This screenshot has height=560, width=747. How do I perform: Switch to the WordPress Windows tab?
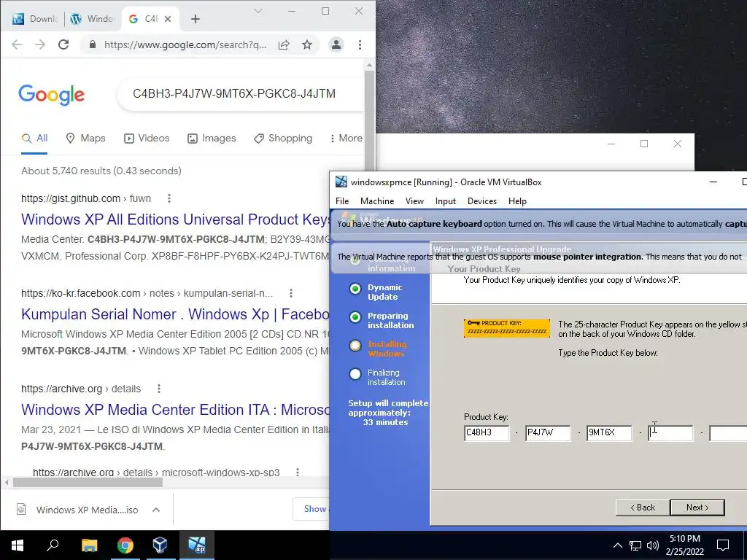pyautogui.click(x=93, y=19)
